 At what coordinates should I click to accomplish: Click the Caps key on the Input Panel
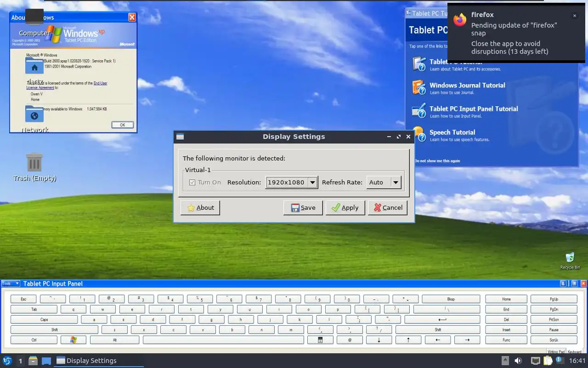[44, 319]
